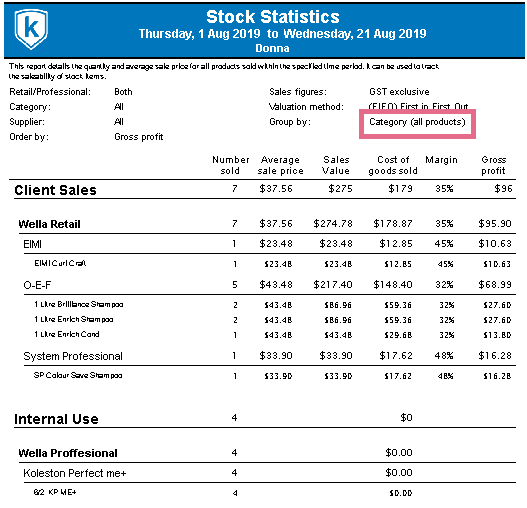Click the Valuation method label
The image size is (527, 508).
point(306,107)
